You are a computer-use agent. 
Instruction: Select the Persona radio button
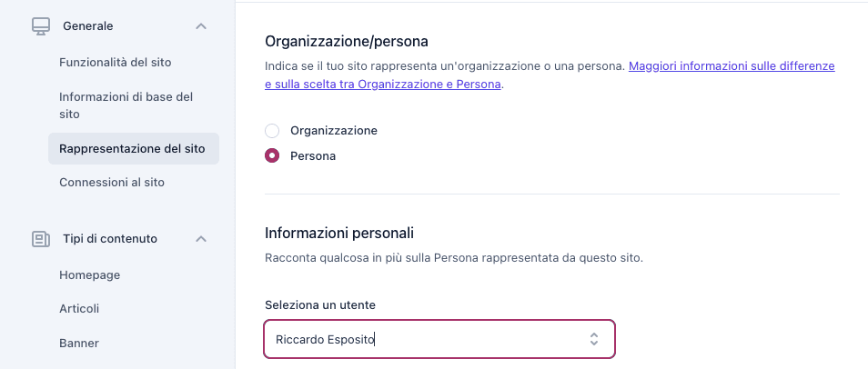coord(272,156)
